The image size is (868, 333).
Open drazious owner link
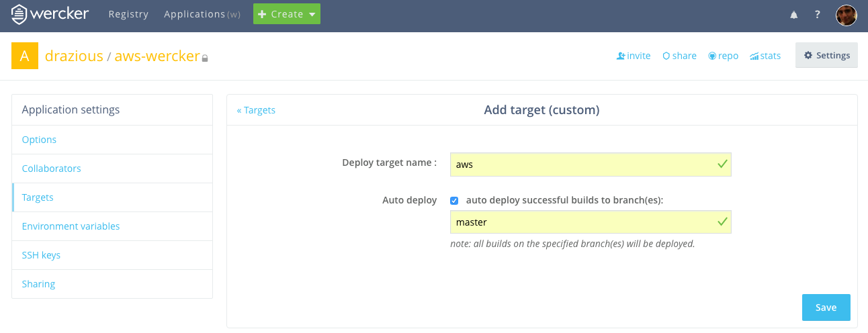(x=74, y=56)
